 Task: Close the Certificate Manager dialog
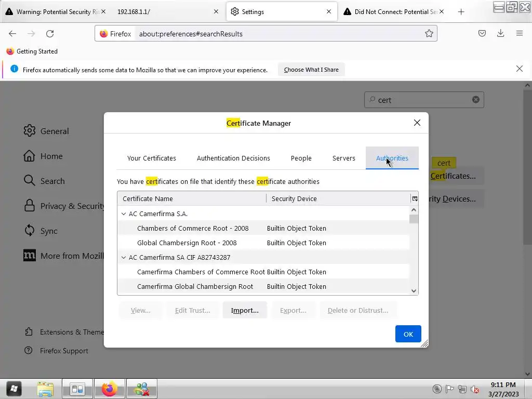417,123
